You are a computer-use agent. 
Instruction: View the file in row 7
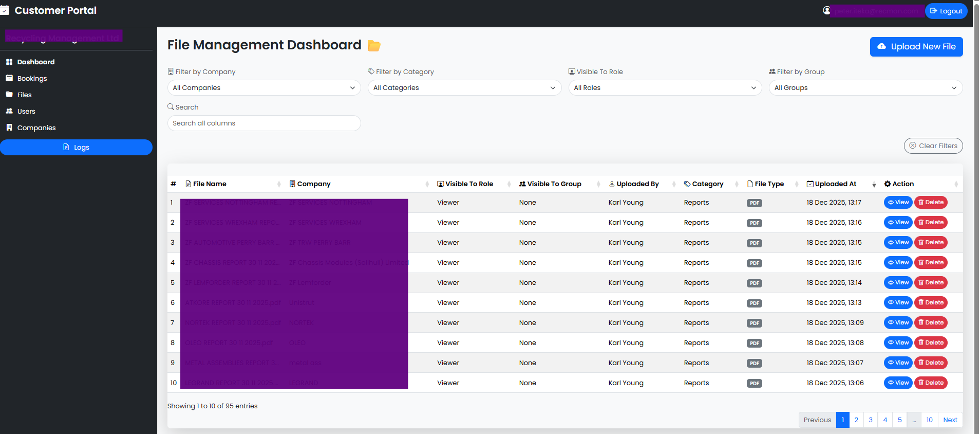click(x=897, y=323)
